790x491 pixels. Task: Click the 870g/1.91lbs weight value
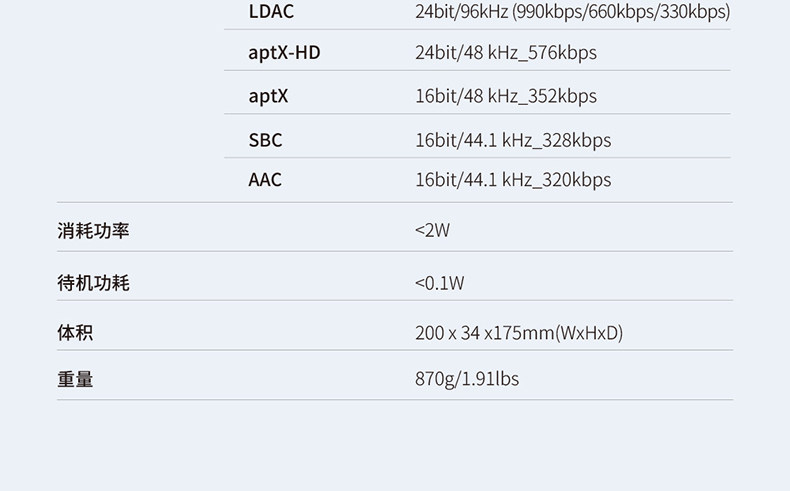click(x=467, y=379)
